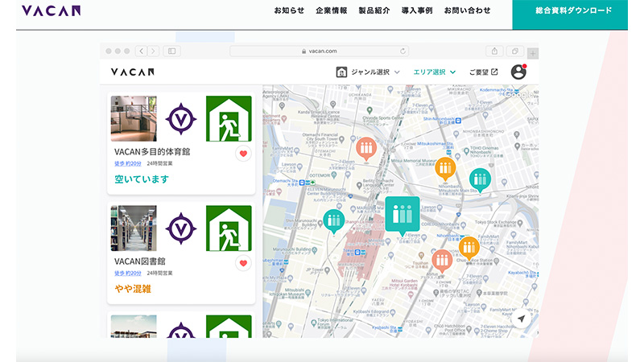Open the 製品紹介 menu item
The width and height of the screenshot is (644, 362).
pos(374,10)
